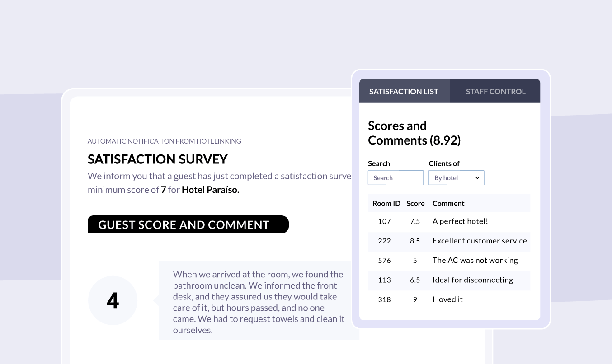Expand the dropdown chevron arrow next to By hotel

coord(477,178)
